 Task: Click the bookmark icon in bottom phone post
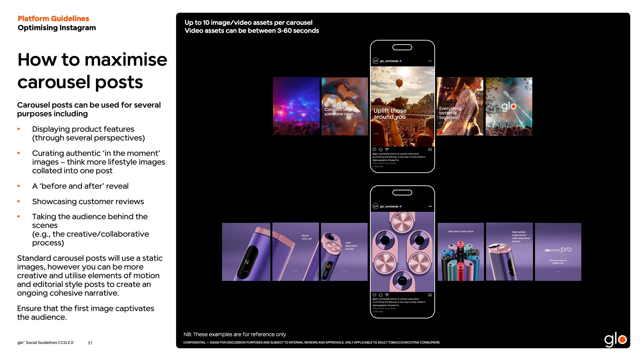pyautogui.click(x=430, y=295)
